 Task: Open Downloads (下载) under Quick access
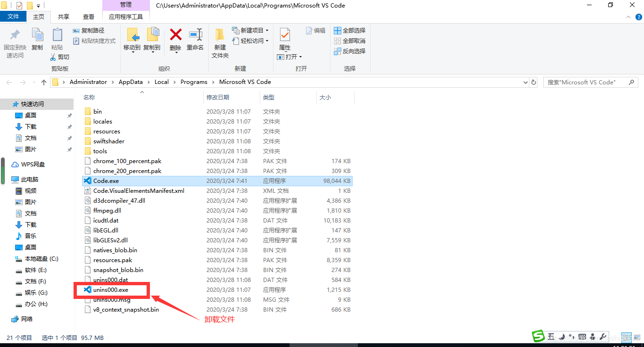pos(31,127)
